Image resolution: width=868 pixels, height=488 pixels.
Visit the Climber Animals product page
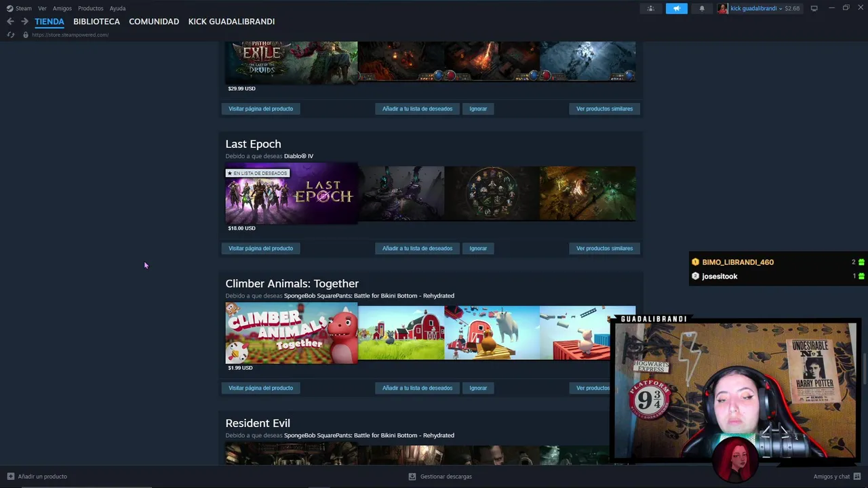(260, 388)
